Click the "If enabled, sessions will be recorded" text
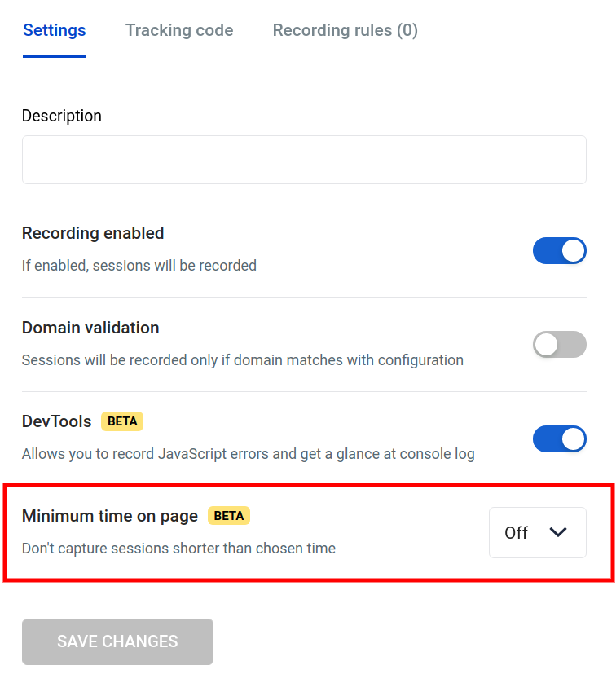Screen dimensions: 616x683 click(139, 266)
